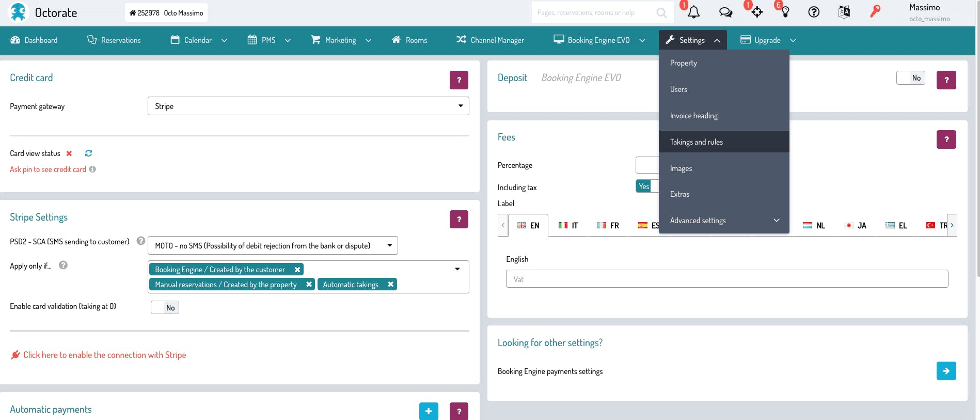Screen dimensions: 980x420
Task: Switch to the EL language tab
Action: (896, 225)
